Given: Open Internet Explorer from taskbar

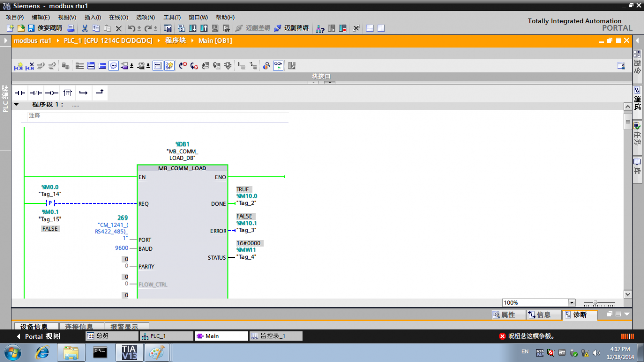Looking at the screenshot, I should pyautogui.click(x=42, y=352).
